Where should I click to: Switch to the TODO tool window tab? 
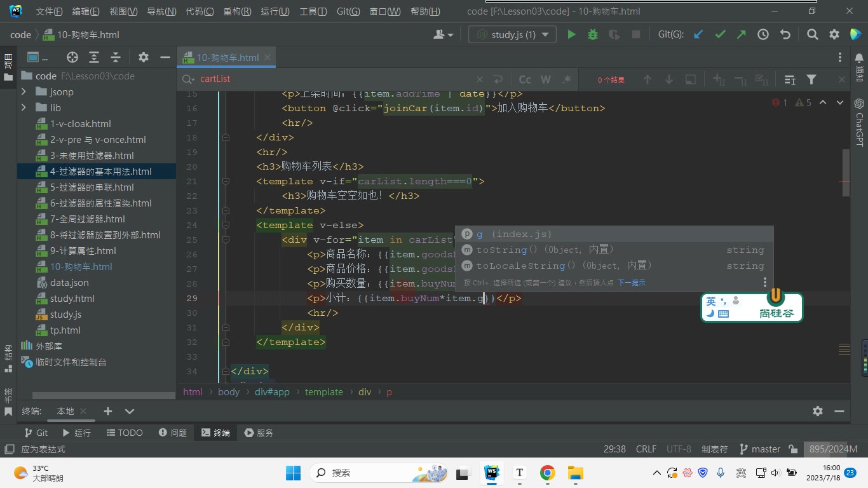pyautogui.click(x=124, y=433)
